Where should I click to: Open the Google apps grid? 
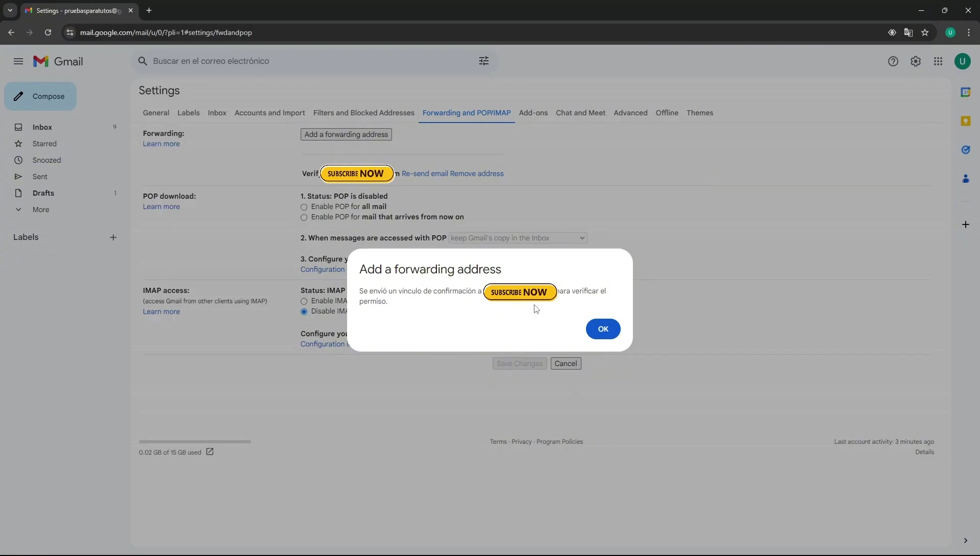pos(938,61)
